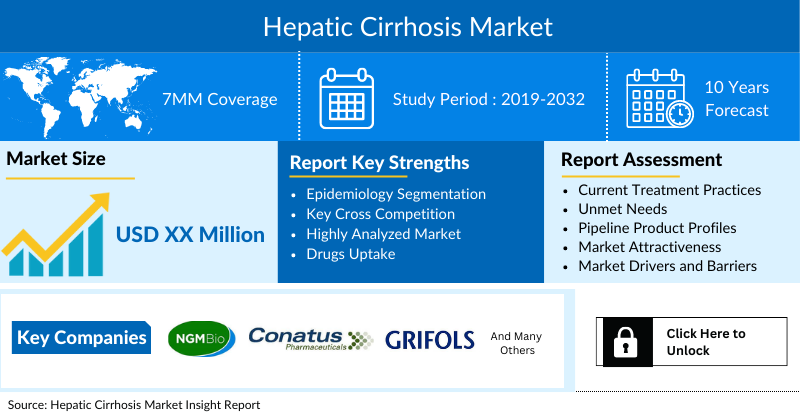The height and width of the screenshot is (420, 800).
Task: Click the USD XX Million market value
Action: point(190,235)
